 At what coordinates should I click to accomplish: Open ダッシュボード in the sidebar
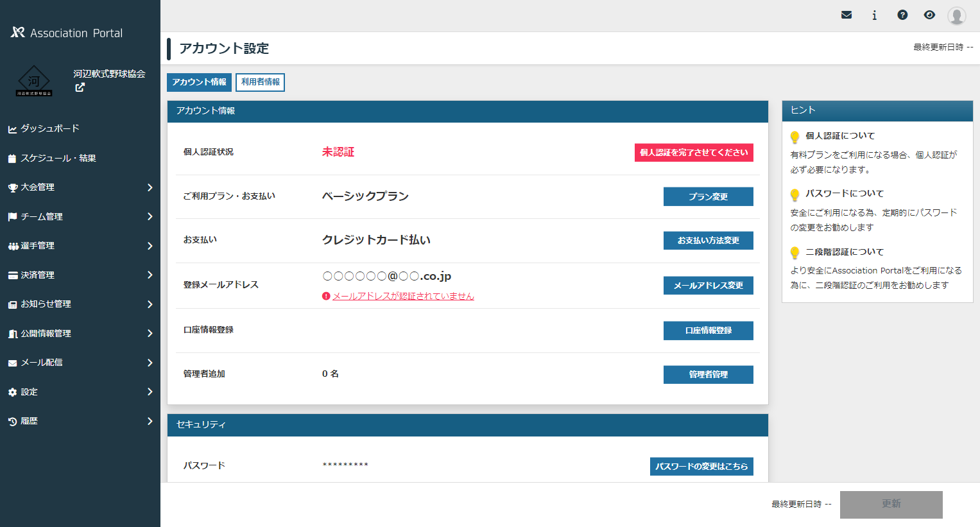coord(50,128)
